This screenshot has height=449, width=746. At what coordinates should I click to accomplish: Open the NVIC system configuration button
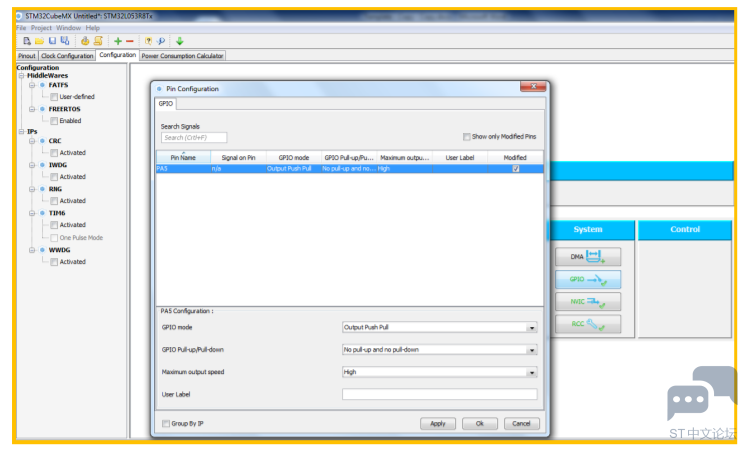pos(588,302)
